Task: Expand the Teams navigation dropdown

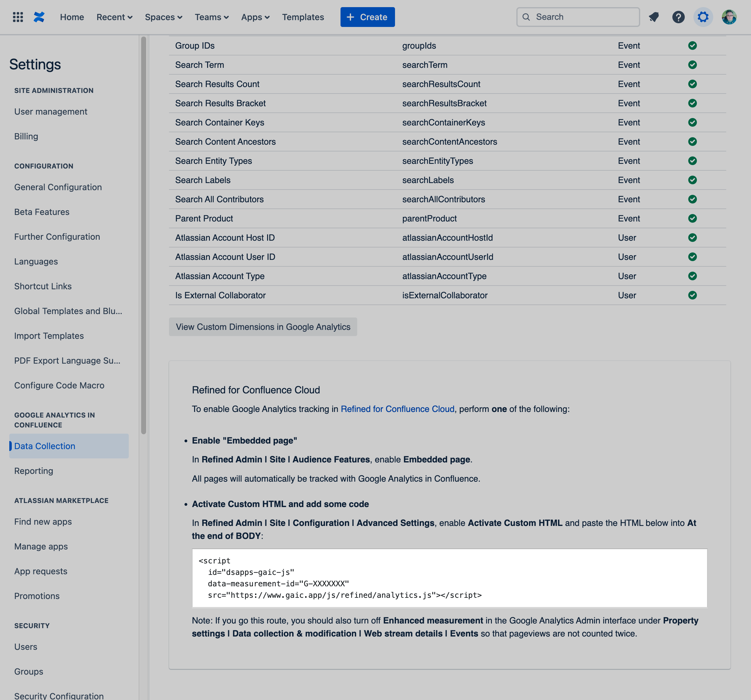Action: pos(212,17)
